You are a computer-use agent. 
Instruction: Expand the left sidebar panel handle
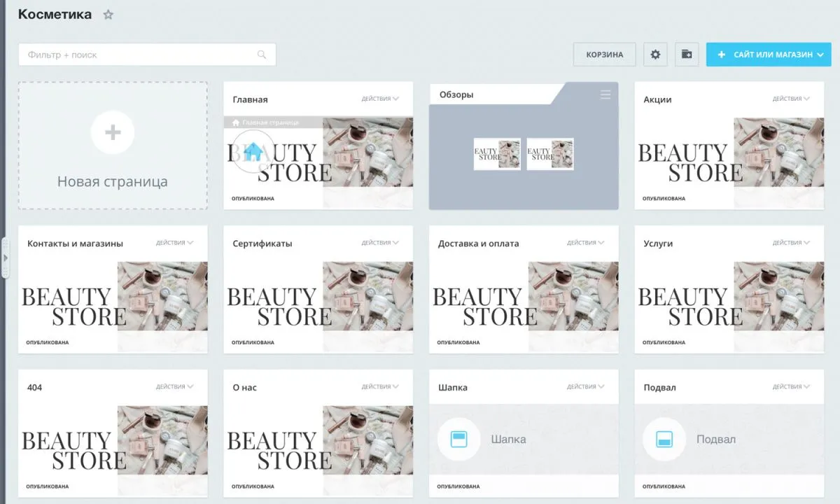5,258
